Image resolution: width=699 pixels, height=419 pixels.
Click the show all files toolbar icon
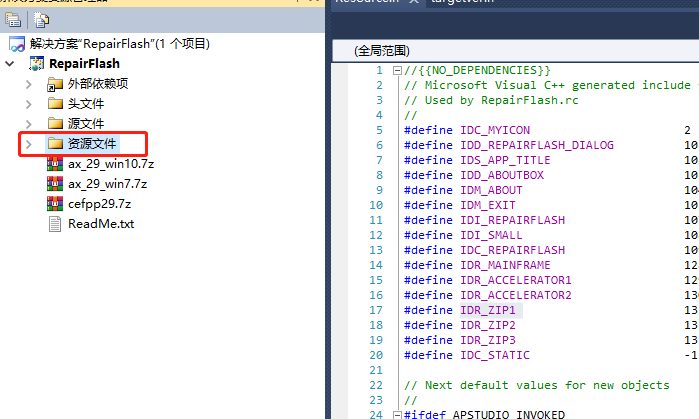pos(41,20)
